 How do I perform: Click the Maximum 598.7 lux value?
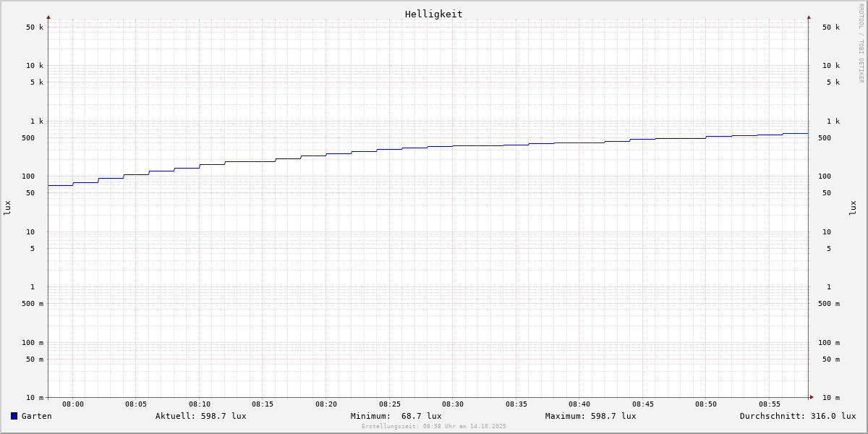coord(590,416)
